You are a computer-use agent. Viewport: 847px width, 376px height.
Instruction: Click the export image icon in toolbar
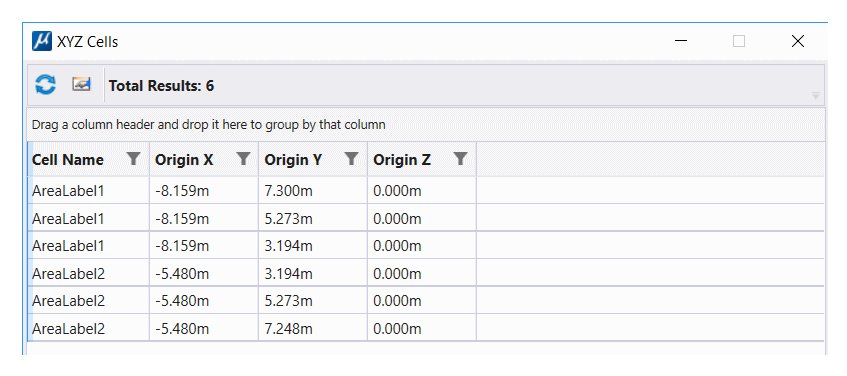click(81, 84)
